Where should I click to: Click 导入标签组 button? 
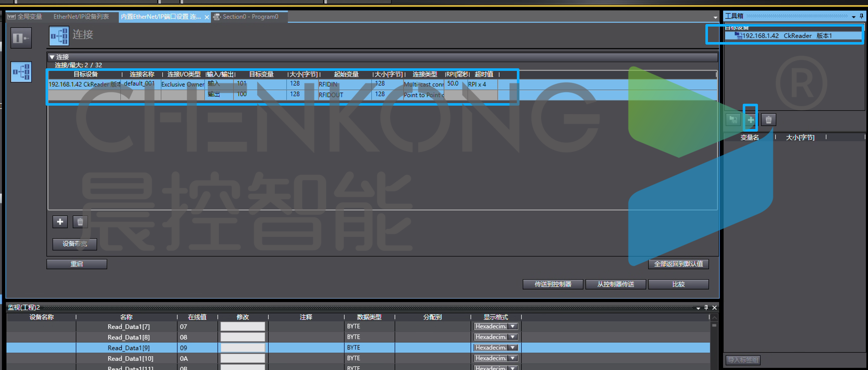(743, 360)
